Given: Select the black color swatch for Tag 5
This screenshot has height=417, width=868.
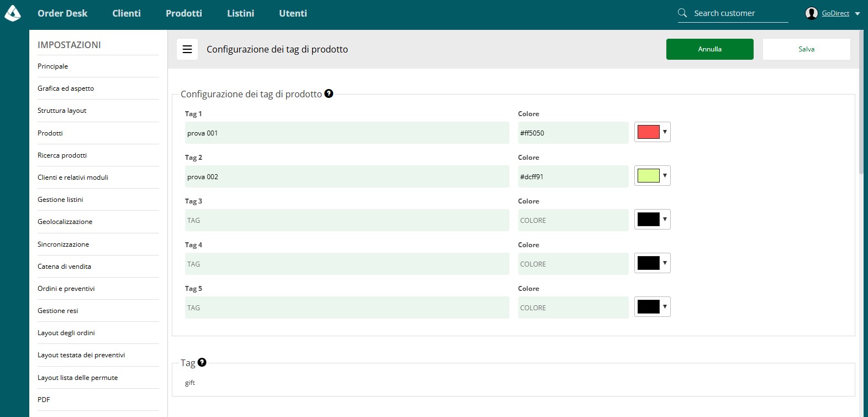Looking at the screenshot, I should [649, 306].
